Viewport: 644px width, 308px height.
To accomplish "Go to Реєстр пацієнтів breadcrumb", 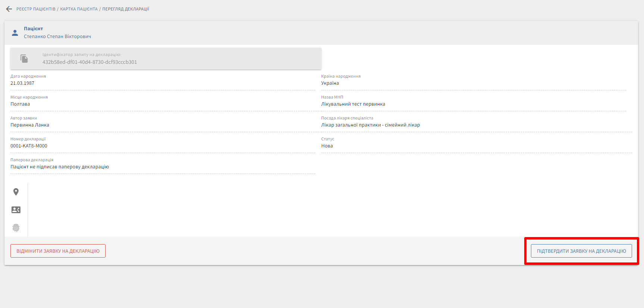I will point(36,9).
